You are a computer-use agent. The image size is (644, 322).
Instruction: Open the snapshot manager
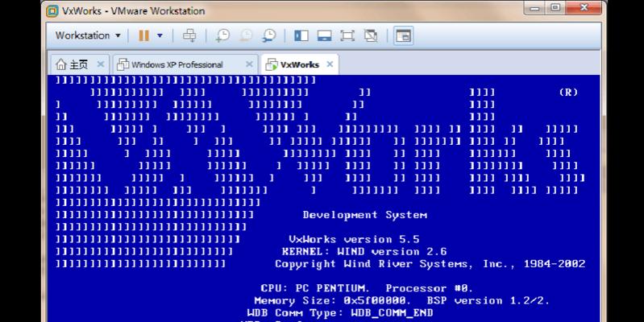click(x=269, y=35)
